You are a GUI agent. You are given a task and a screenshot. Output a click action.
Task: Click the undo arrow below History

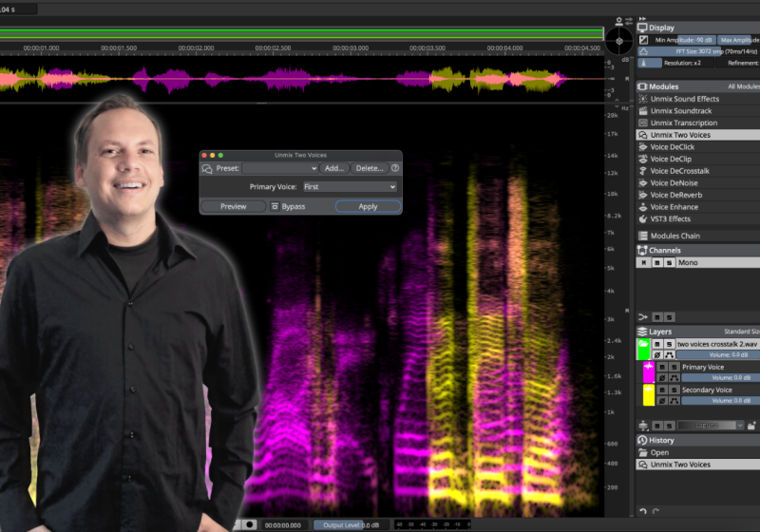point(643,511)
